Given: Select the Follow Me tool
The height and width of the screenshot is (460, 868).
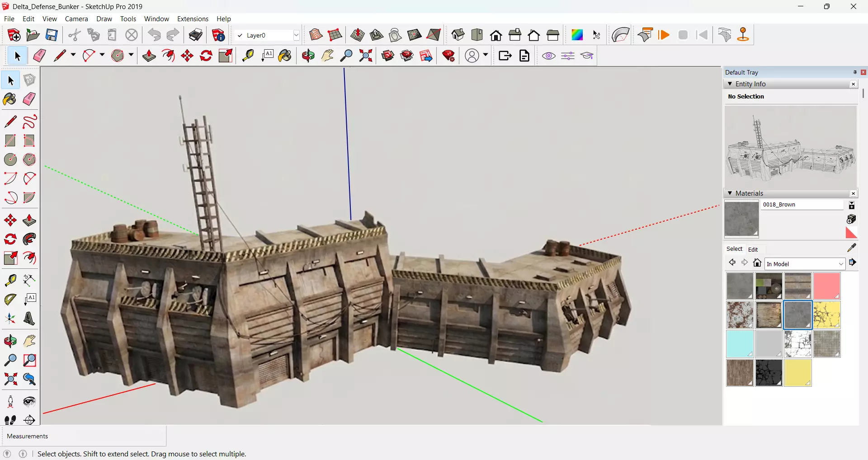Looking at the screenshot, I should tap(29, 239).
